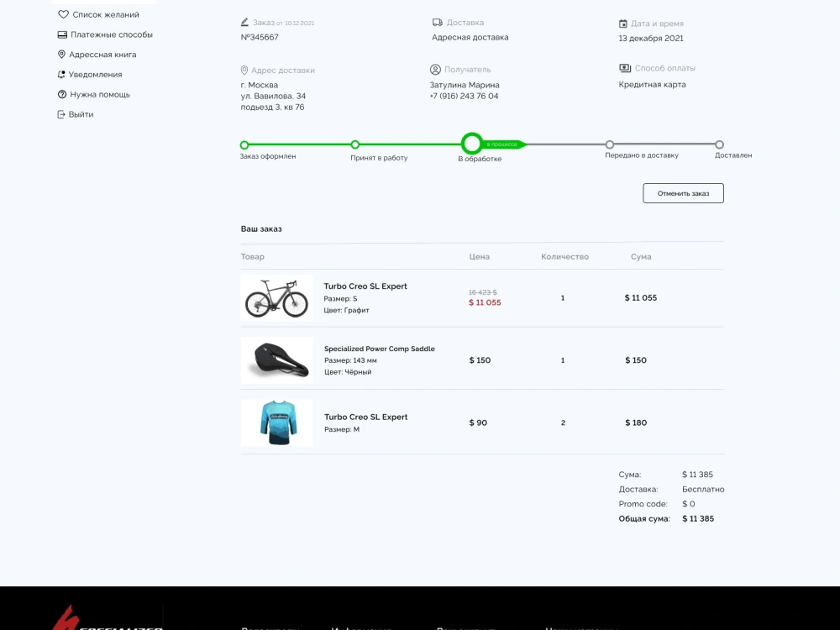Click the jersey row sum $ 180
This screenshot has height=630, width=840.
tap(636, 423)
